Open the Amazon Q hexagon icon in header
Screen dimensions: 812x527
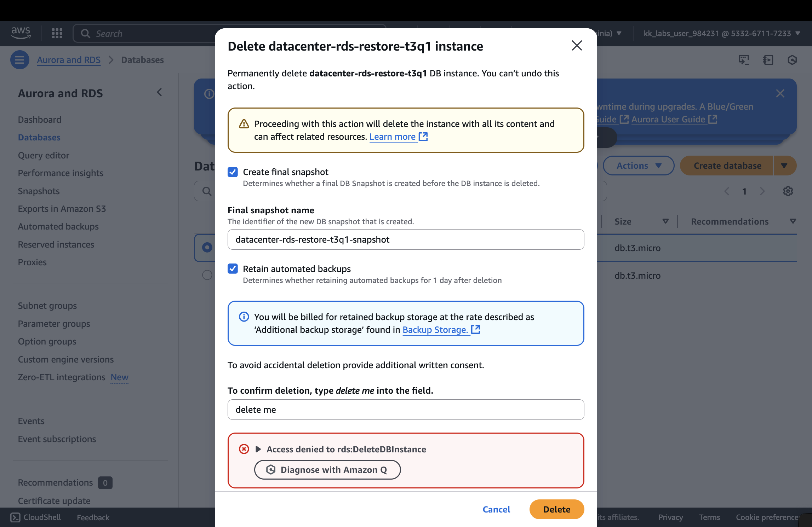(x=792, y=60)
